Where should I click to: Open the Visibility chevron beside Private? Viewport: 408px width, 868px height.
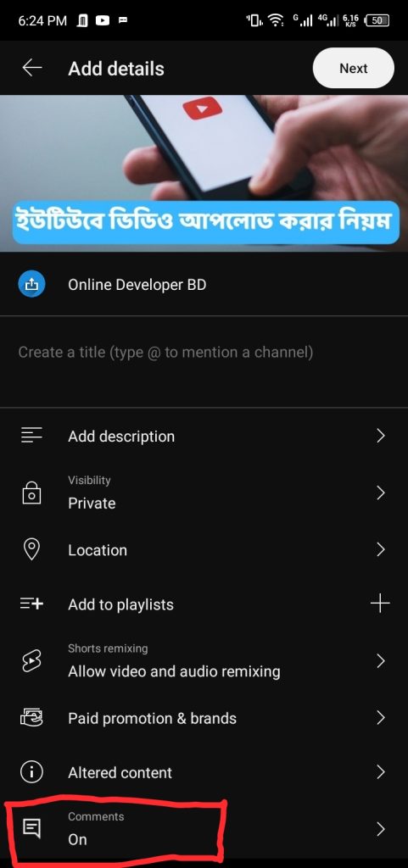pyautogui.click(x=381, y=492)
